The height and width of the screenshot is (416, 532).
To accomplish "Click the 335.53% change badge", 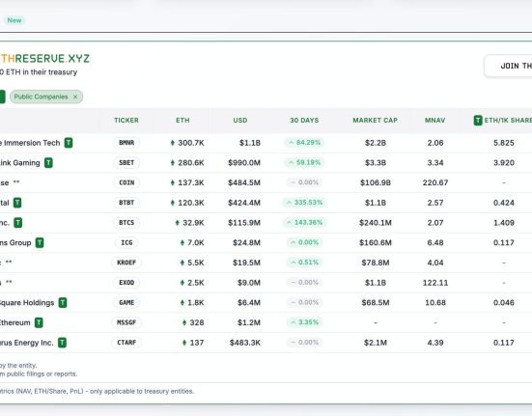I will tap(304, 203).
